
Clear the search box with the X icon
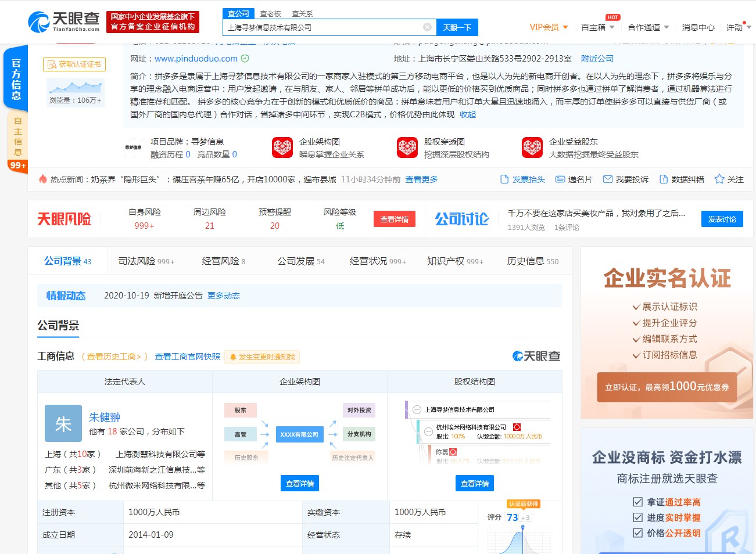[427, 27]
